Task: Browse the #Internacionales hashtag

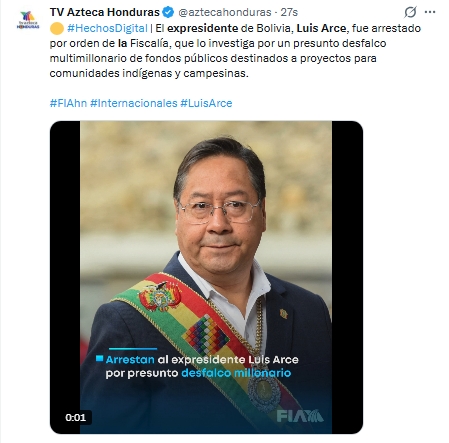Action: pyautogui.click(x=134, y=103)
